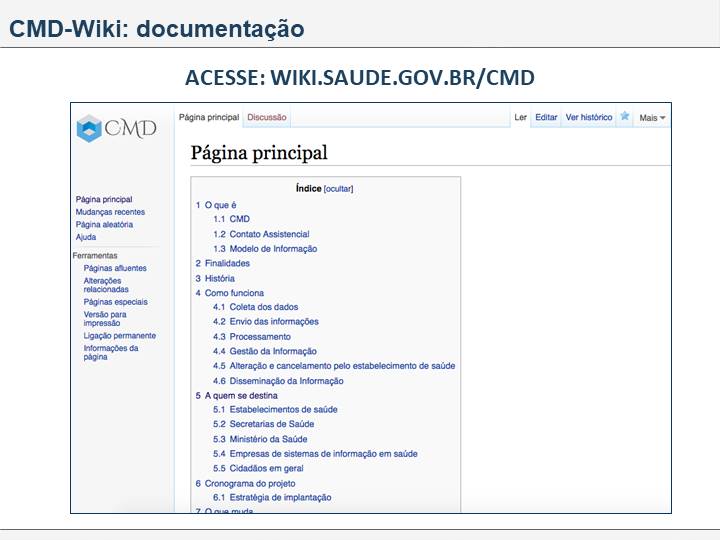Jump to section 4.5 Alteração e cancelamento
The height and width of the screenshot is (540, 720).
pos(334,366)
